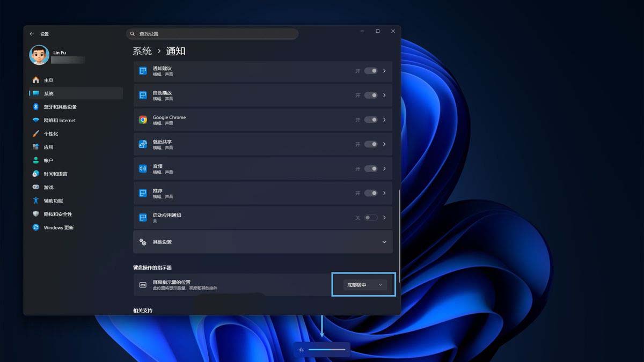Open the 底部居中 position dropdown
Image resolution: width=644 pixels, height=362 pixels.
[x=365, y=285]
